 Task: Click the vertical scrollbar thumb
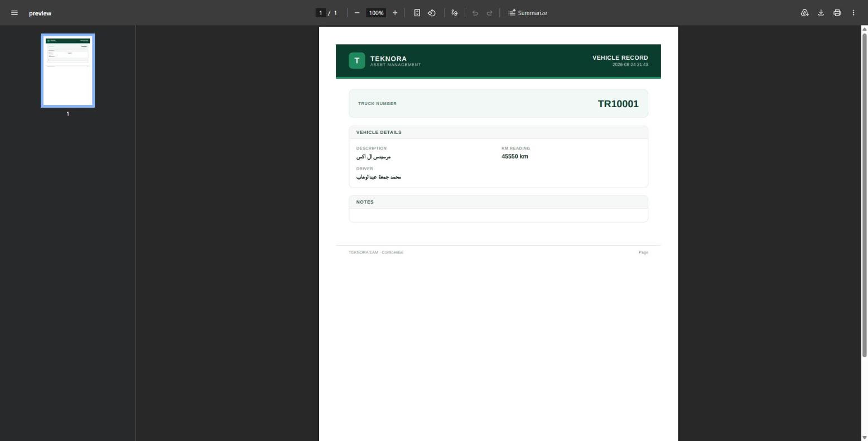coord(865,195)
